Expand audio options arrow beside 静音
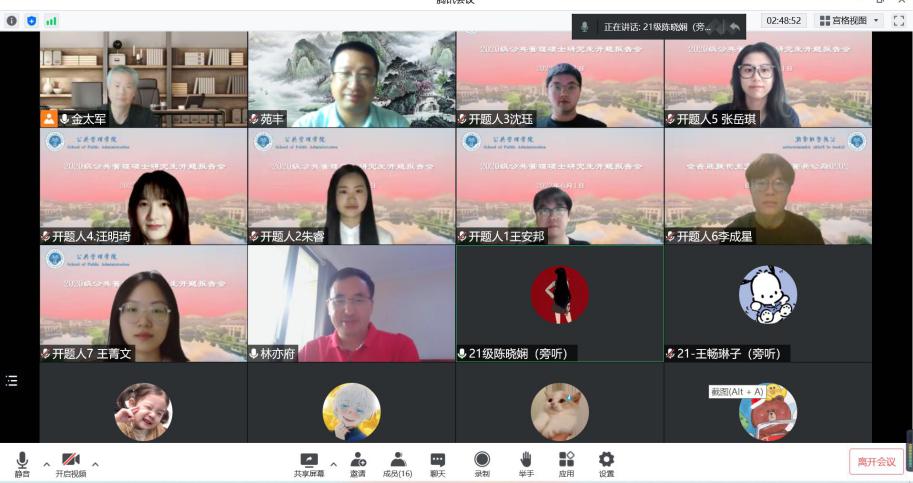Screen dimensions: 913x483 [45, 464]
